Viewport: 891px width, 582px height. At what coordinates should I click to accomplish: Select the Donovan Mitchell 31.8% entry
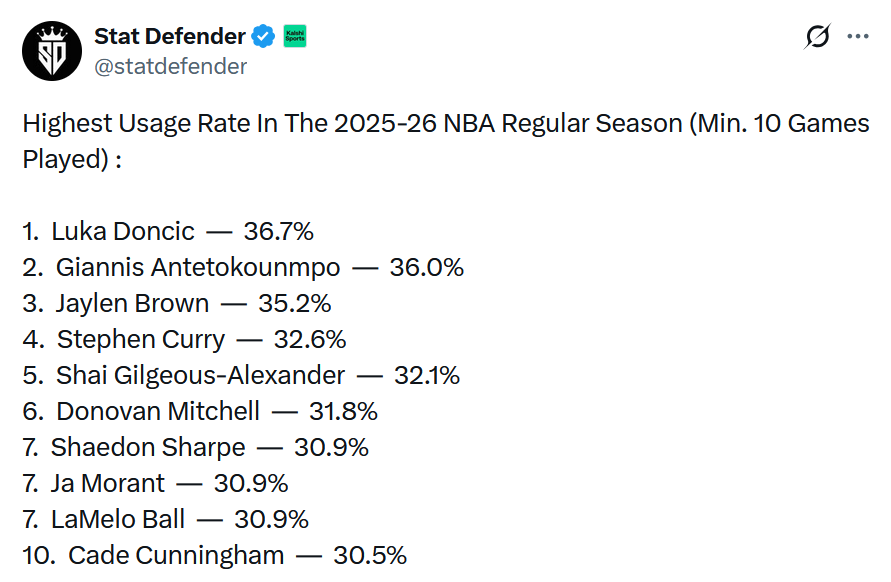pyautogui.click(x=200, y=412)
